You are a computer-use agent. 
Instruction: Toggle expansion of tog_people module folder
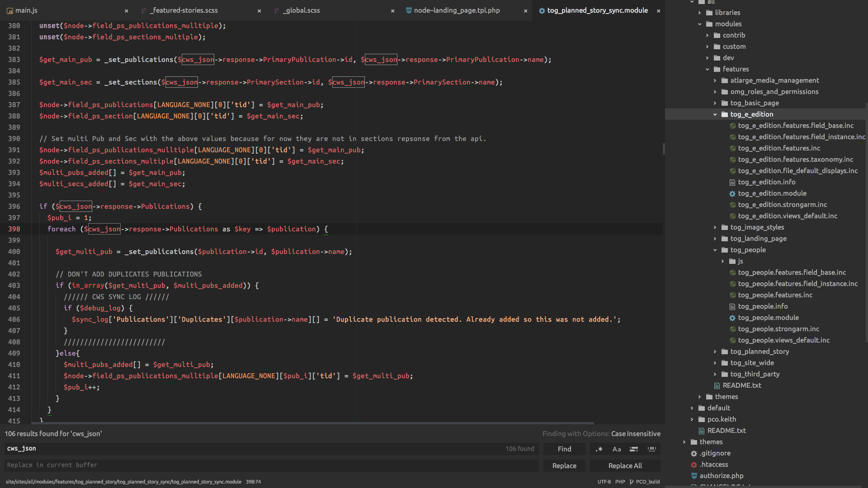click(715, 249)
